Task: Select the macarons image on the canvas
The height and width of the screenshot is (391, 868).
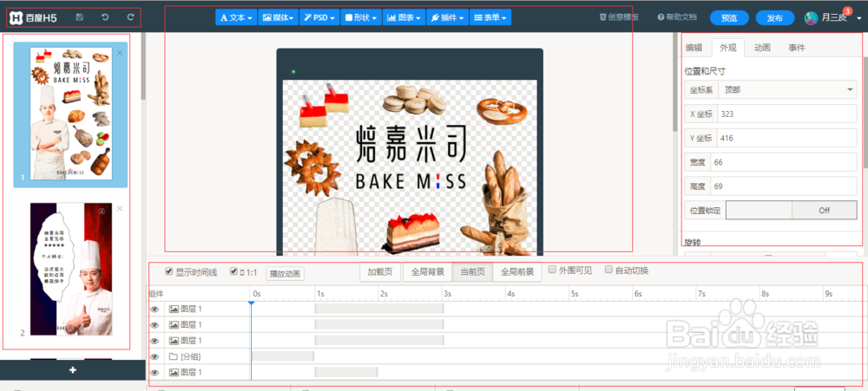Action: point(415,100)
